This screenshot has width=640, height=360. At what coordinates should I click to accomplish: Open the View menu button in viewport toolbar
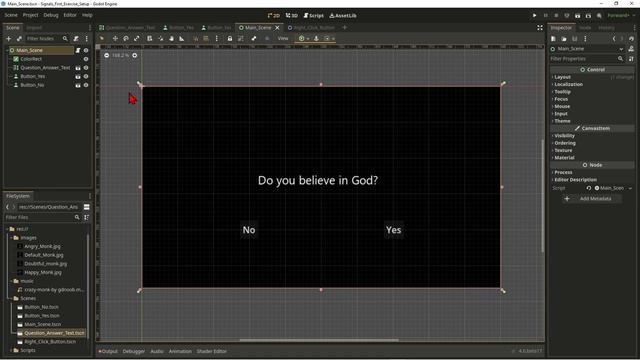(283, 38)
